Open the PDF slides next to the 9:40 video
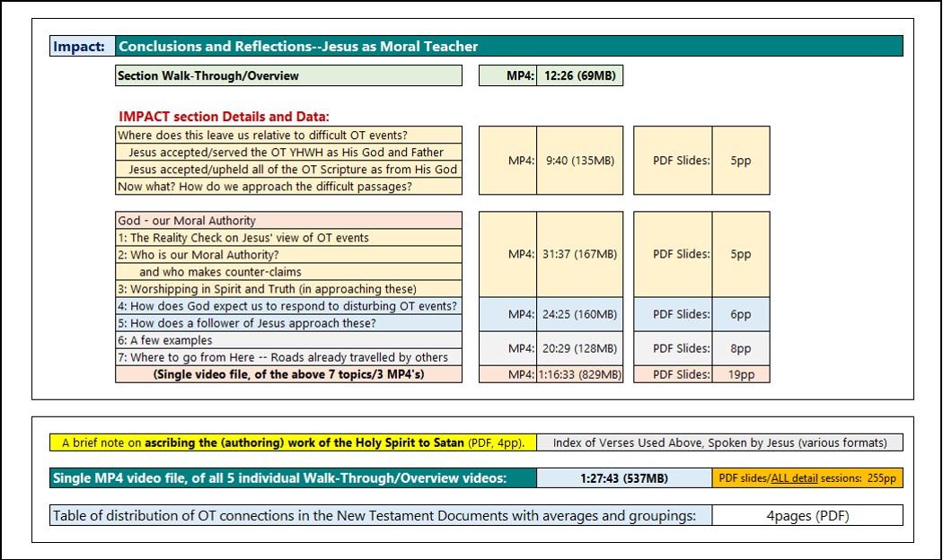This screenshot has width=943, height=560. point(740,162)
